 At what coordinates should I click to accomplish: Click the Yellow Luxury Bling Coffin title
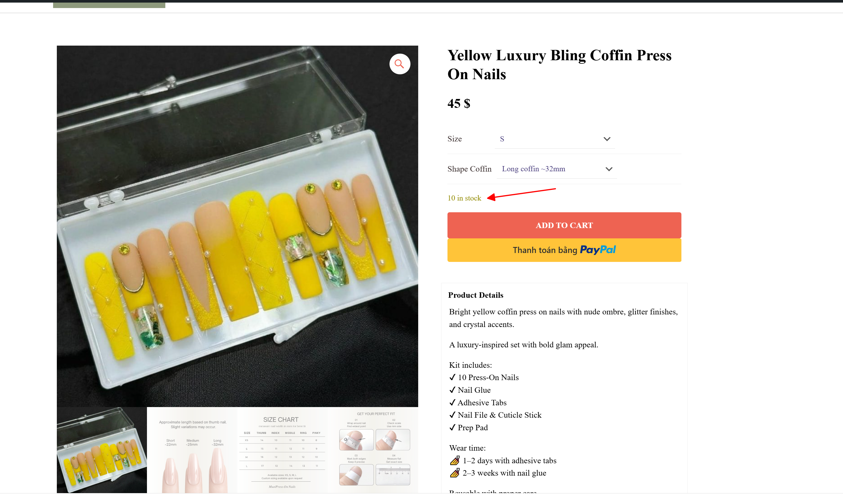[x=559, y=65]
